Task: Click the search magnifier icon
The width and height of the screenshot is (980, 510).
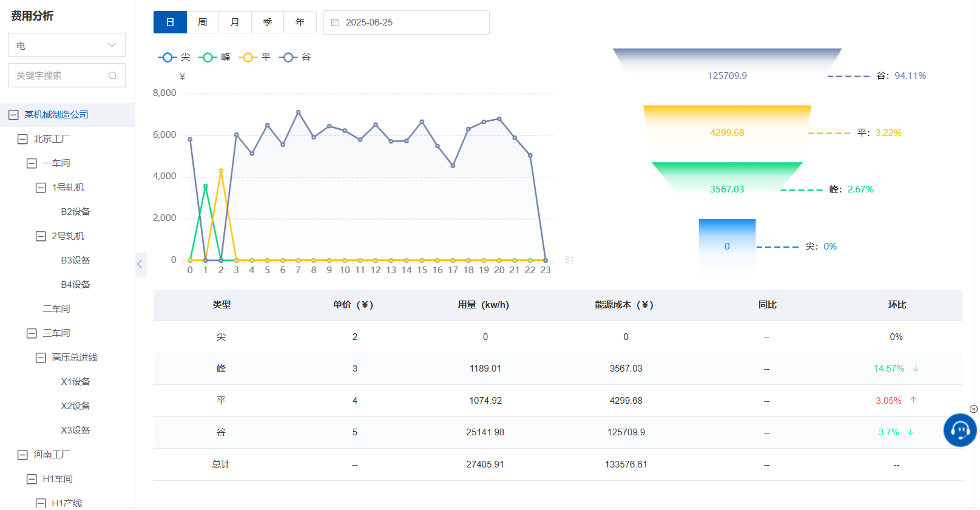Action: (112, 76)
